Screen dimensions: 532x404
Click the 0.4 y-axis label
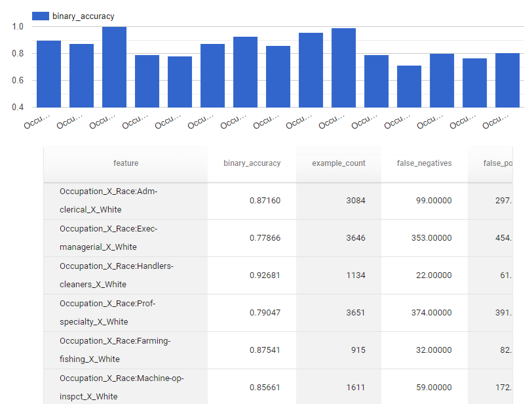18,108
